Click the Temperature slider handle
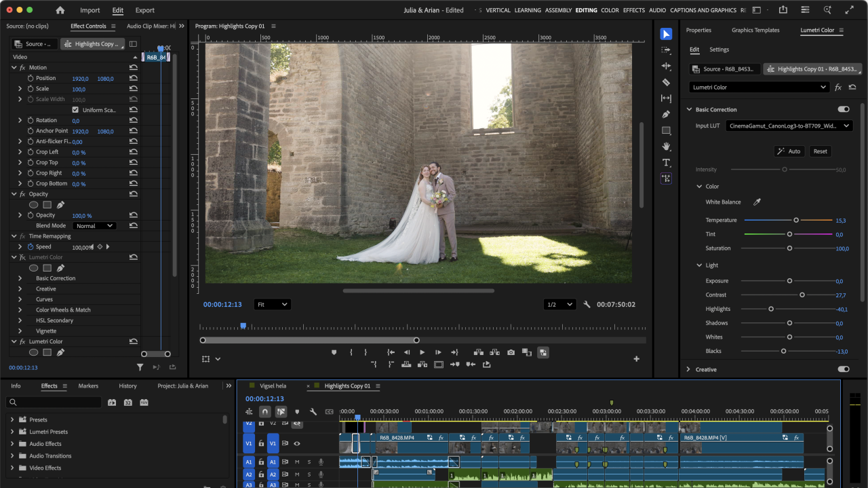The width and height of the screenshot is (868, 488). [796, 221]
